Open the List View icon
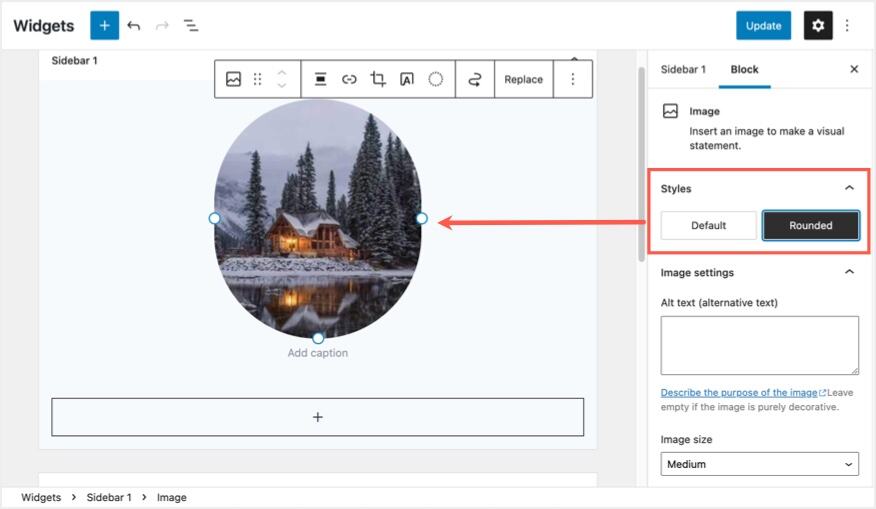The image size is (876, 509). pos(190,26)
